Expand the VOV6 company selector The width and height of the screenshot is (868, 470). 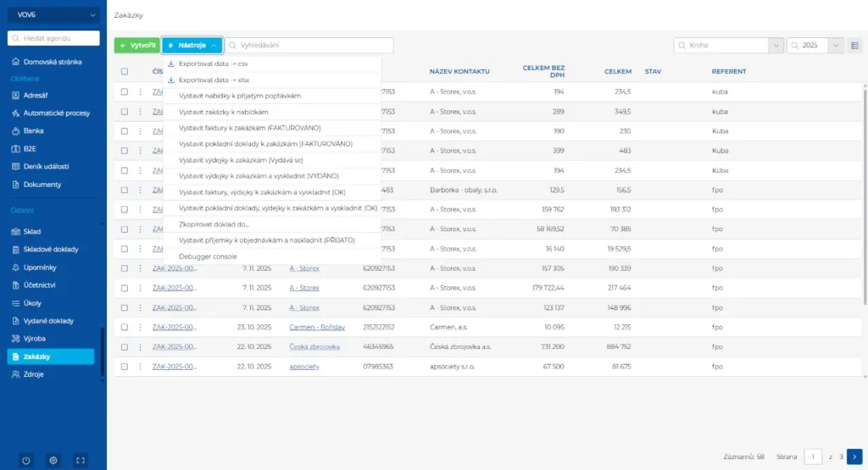53,14
